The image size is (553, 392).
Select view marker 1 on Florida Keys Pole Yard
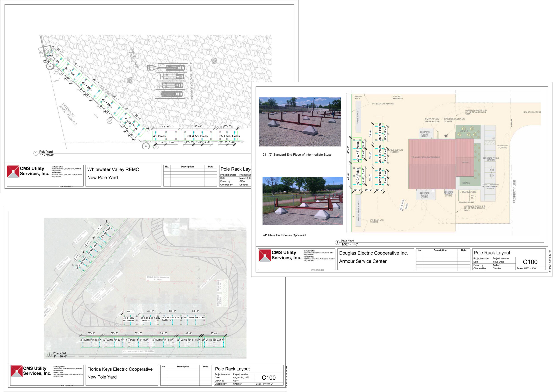click(49, 355)
